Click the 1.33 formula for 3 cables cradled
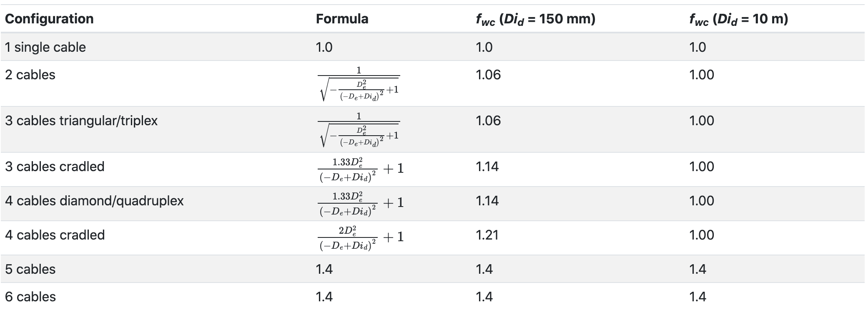This screenshot has height=313, width=868. 361,169
